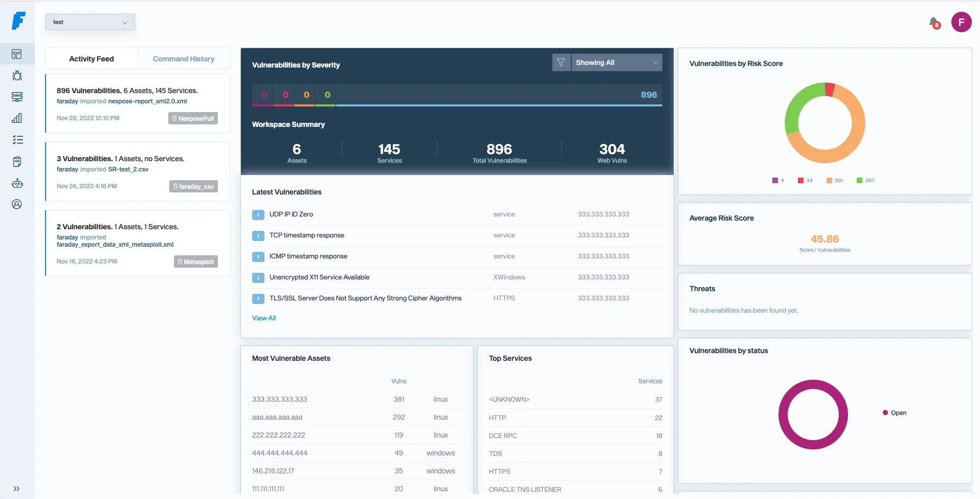Open the Vulnerabilities section from the sidebar

(x=17, y=75)
